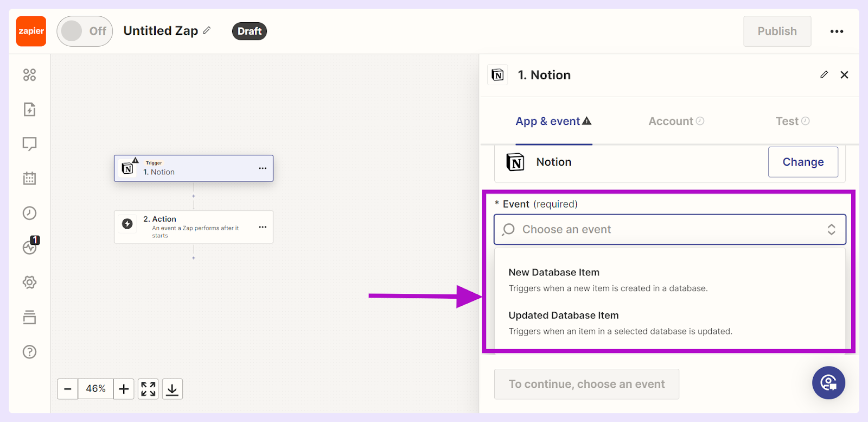Click the fit-to-screen icon
The width and height of the screenshot is (868, 422).
(148, 389)
